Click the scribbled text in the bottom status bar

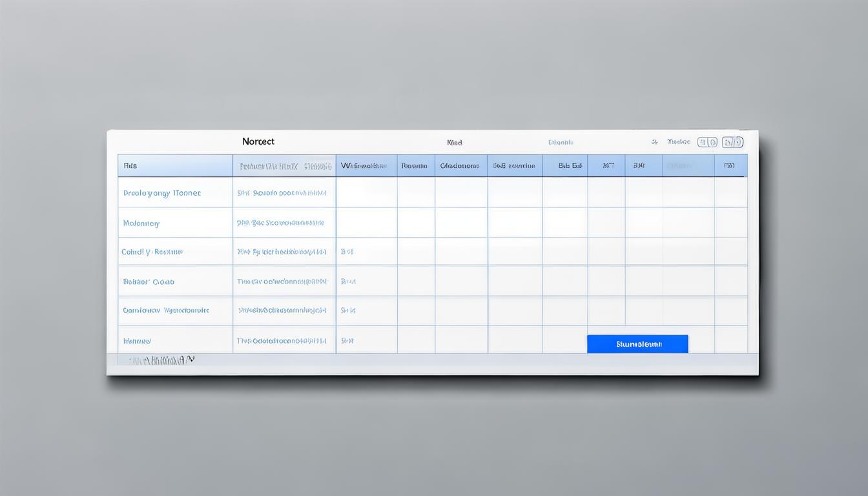[161, 360]
